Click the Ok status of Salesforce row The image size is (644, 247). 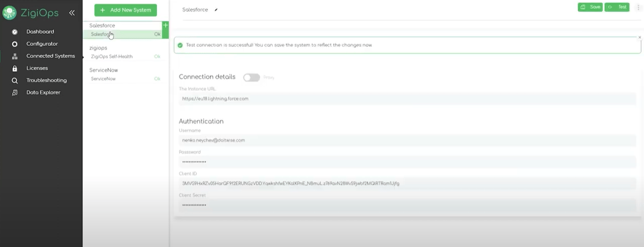pyautogui.click(x=158, y=35)
